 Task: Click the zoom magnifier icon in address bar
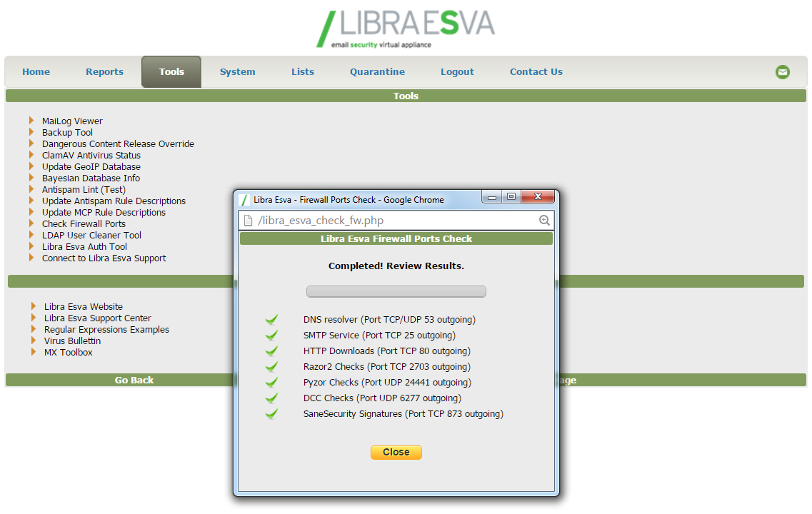click(x=544, y=220)
